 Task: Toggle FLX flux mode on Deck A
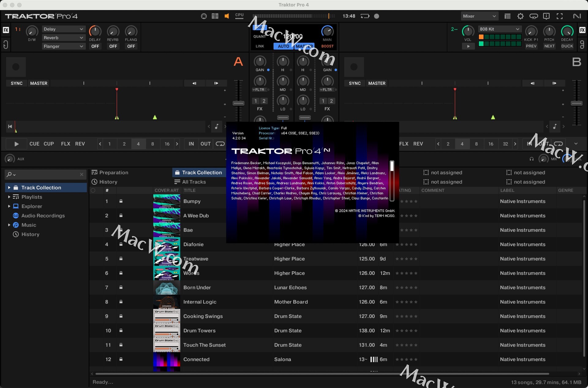[66, 144]
